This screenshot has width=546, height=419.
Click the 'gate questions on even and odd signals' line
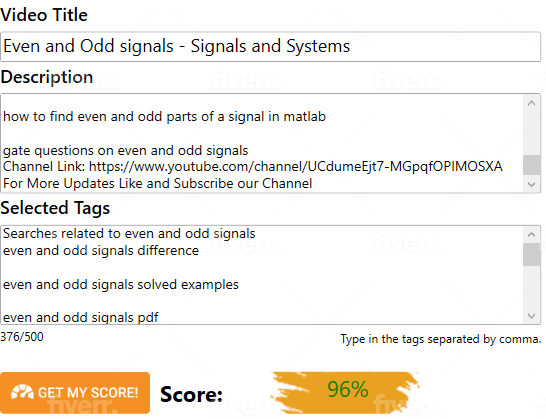pyautogui.click(x=125, y=150)
